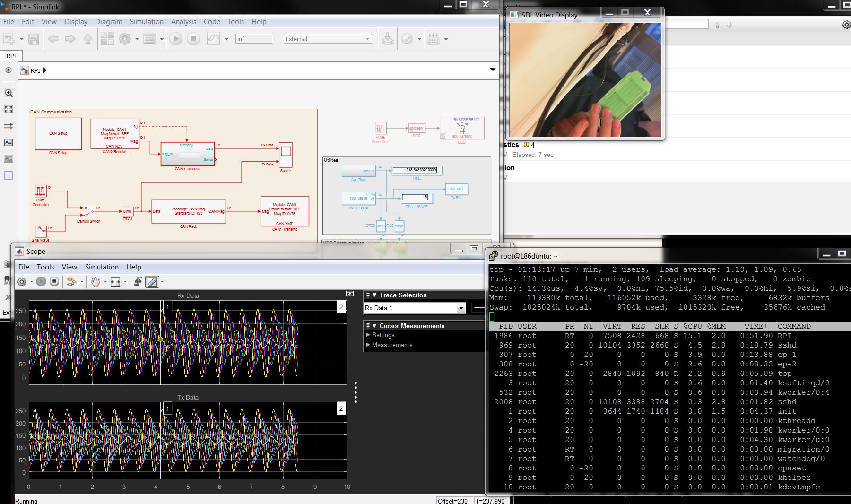This screenshot has width=851, height=504.
Task: Open the Configuration gear dropdown arrow
Action: point(137,39)
